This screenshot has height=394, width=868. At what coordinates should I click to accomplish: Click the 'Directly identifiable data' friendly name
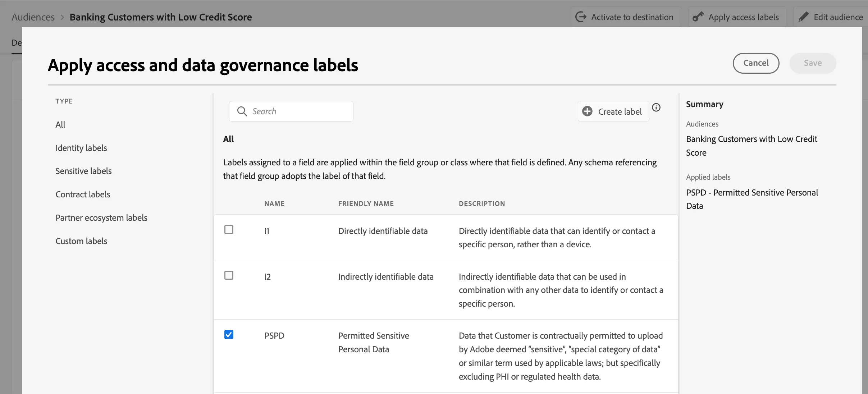click(383, 231)
